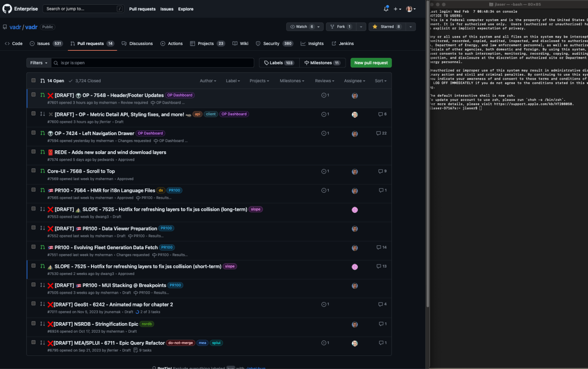588x369 pixels.
Task: Click the magnifier icon in PR search
Action: tap(56, 63)
